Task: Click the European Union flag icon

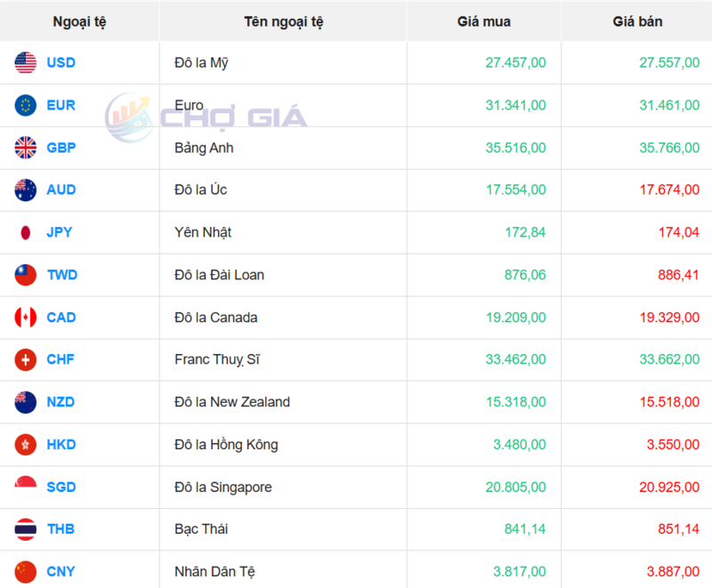Action: (x=25, y=105)
